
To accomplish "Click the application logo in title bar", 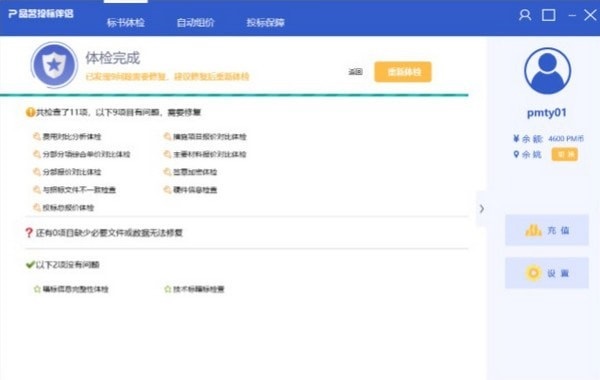I will (41, 14).
